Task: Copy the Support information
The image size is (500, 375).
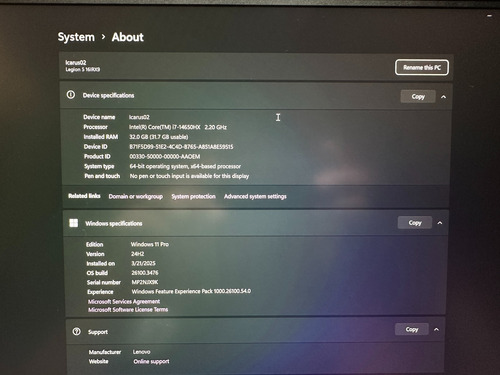Action: (x=412, y=329)
